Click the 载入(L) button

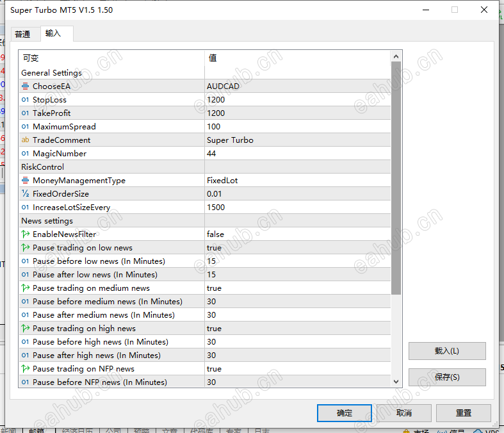(x=447, y=351)
